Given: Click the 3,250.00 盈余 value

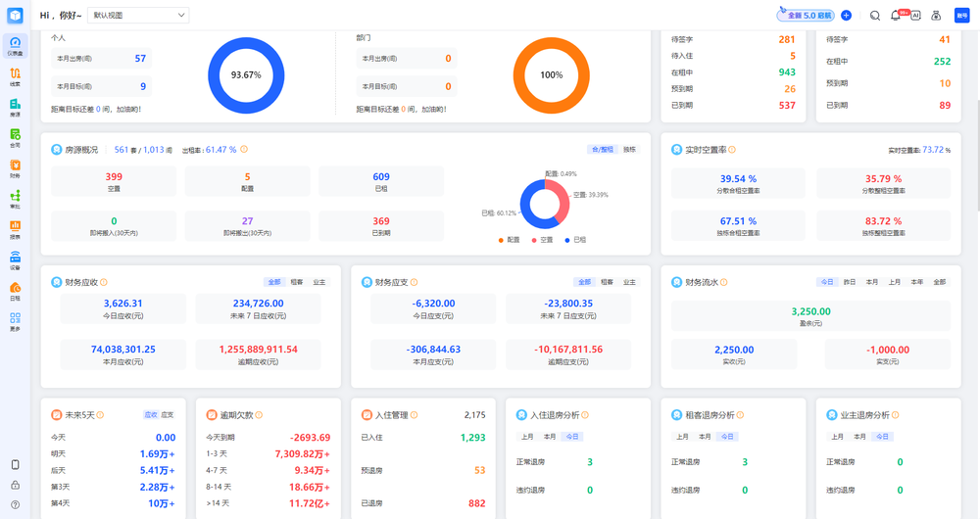Looking at the screenshot, I should (810, 311).
